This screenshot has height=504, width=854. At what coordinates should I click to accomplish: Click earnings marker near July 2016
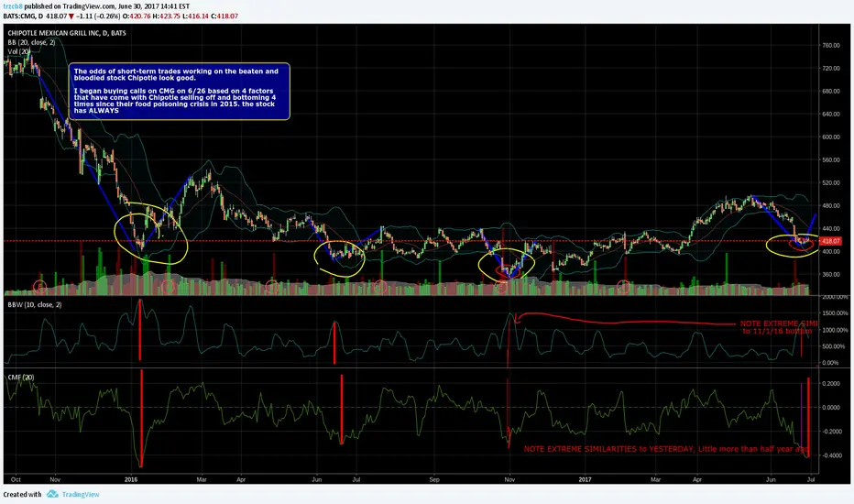click(380, 286)
